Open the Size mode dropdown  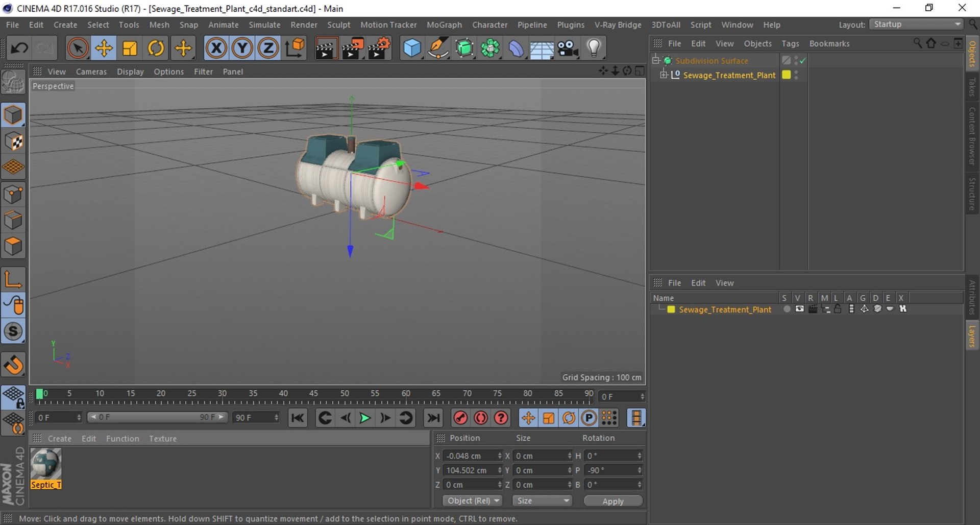(x=542, y=501)
